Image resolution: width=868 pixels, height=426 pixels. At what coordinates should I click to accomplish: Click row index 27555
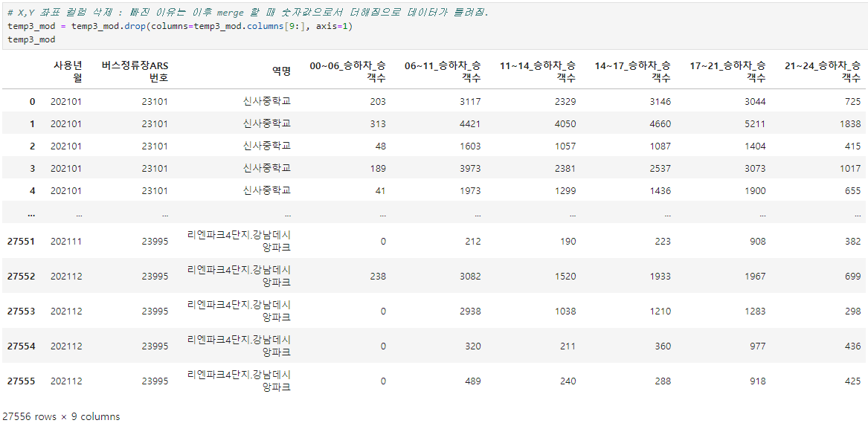[22, 381]
